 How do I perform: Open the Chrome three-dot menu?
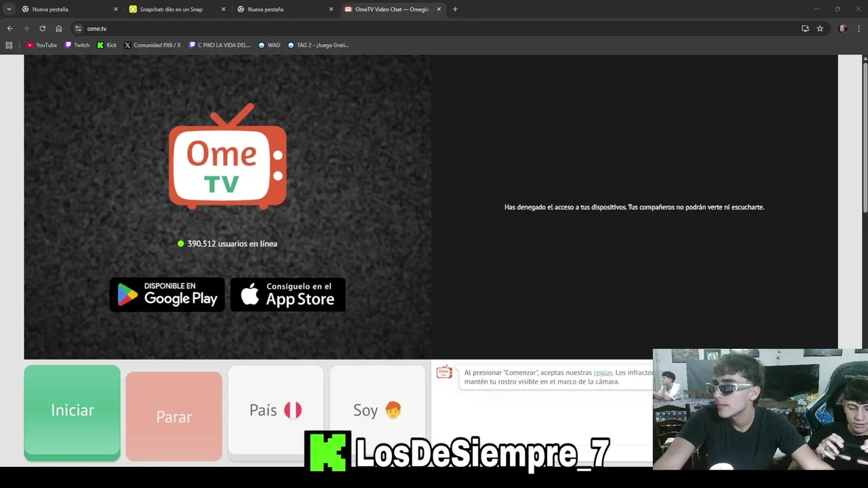[859, 28]
